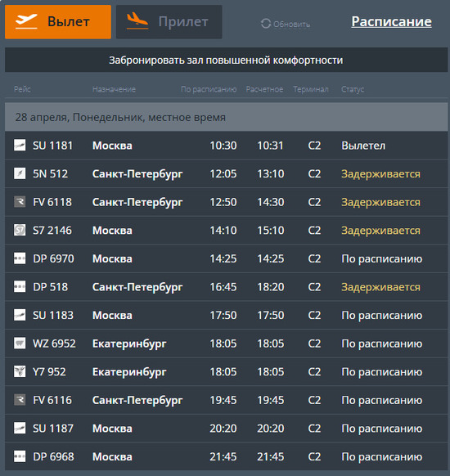
Task: Click the S7 airline logo for S7 2146
Action: [20, 230]
